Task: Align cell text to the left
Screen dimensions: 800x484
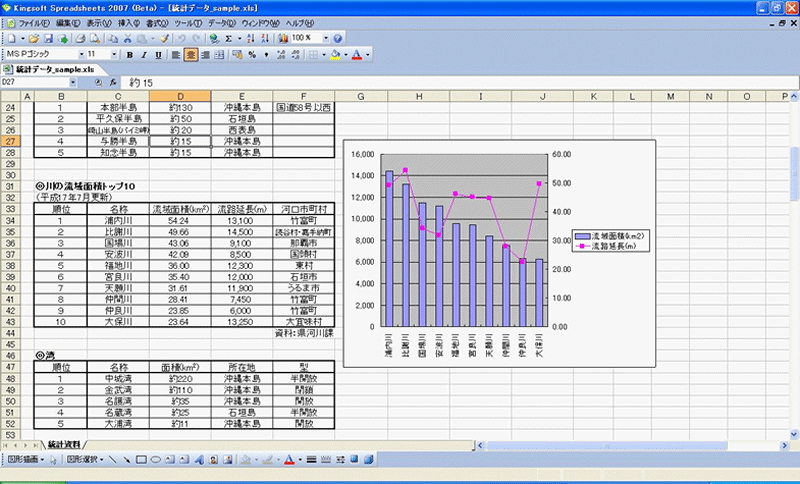Action: [176, 55]
